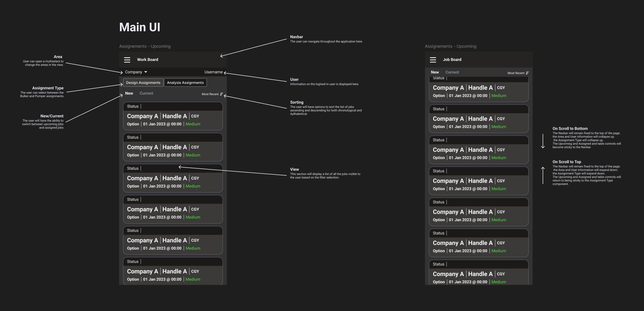Click green Medium label in last Work Board card
644x311 pixels.
click(193, 279)
